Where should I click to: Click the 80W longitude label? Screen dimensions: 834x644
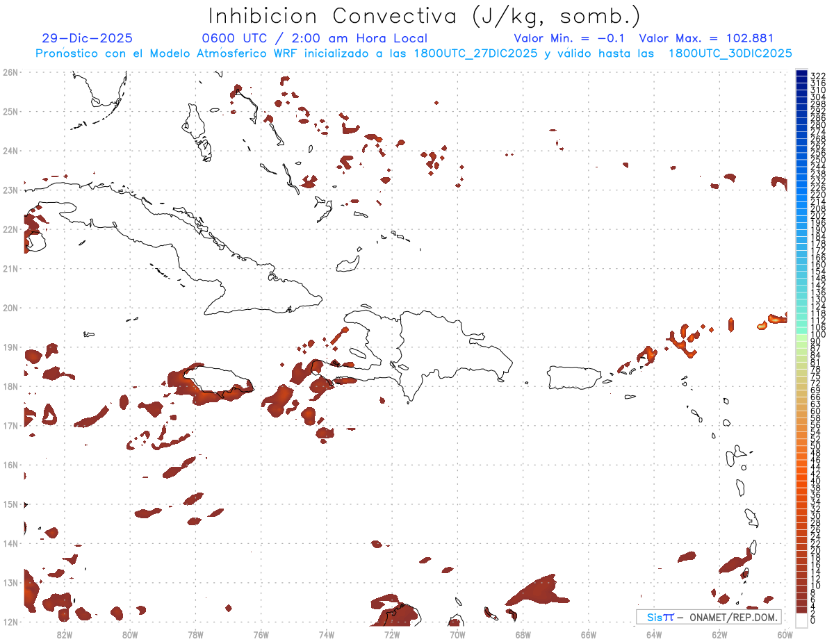(130, 634)
